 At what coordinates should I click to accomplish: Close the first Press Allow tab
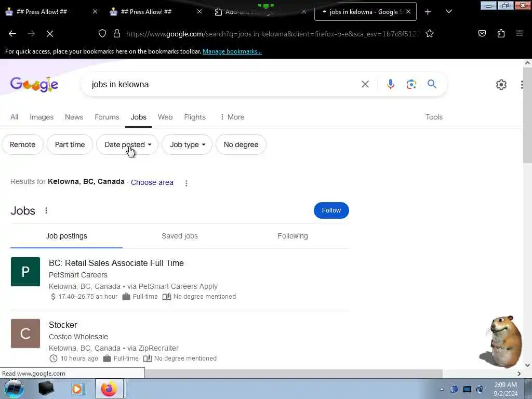tap(95, 11)
